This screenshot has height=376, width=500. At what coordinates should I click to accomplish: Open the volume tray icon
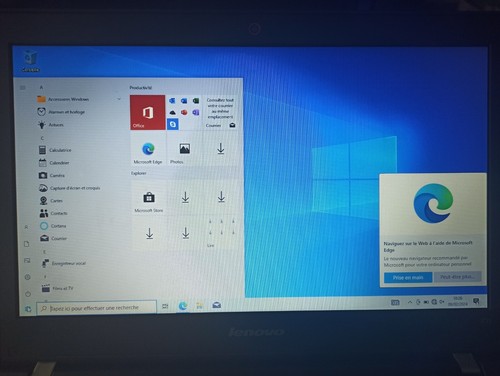[442, 302]
